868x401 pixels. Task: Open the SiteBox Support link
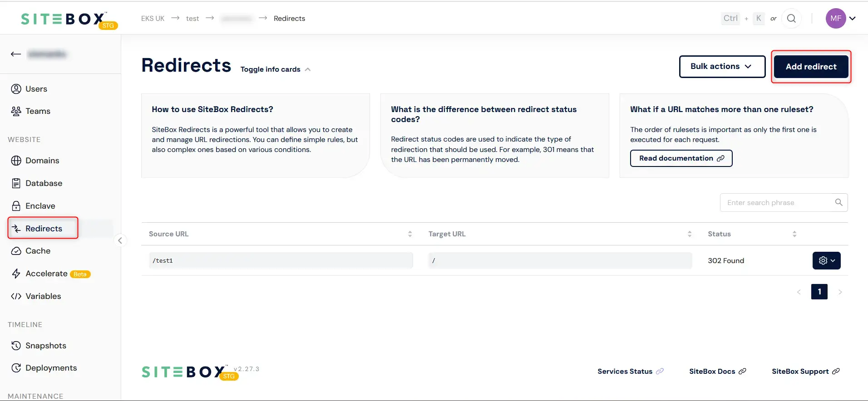[806, 372]
